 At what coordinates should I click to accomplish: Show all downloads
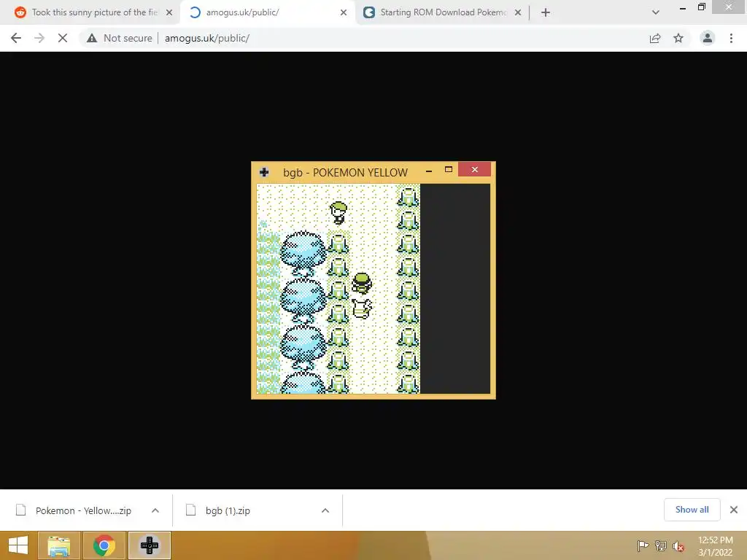(692, 510)
